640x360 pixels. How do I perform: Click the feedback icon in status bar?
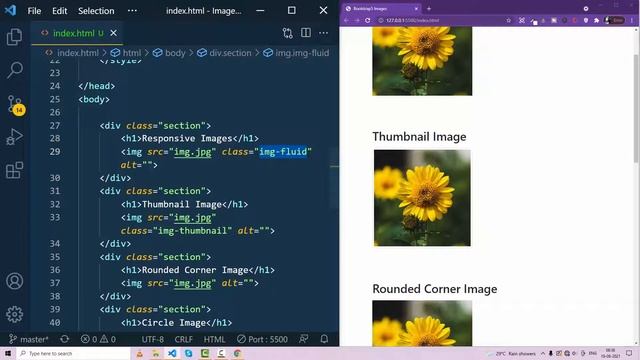pyautogui.click(x=304, y=339)
